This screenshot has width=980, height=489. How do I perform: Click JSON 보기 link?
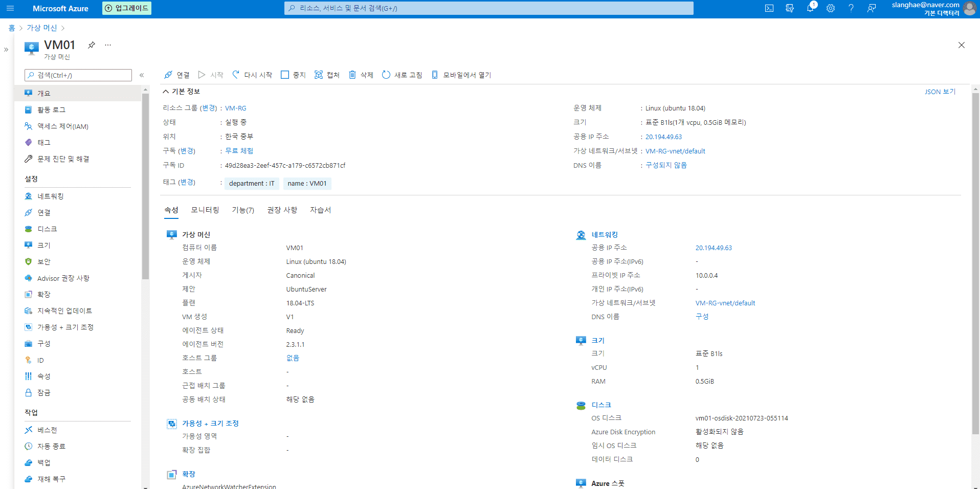pyautogui.click(x=940, y=92)
